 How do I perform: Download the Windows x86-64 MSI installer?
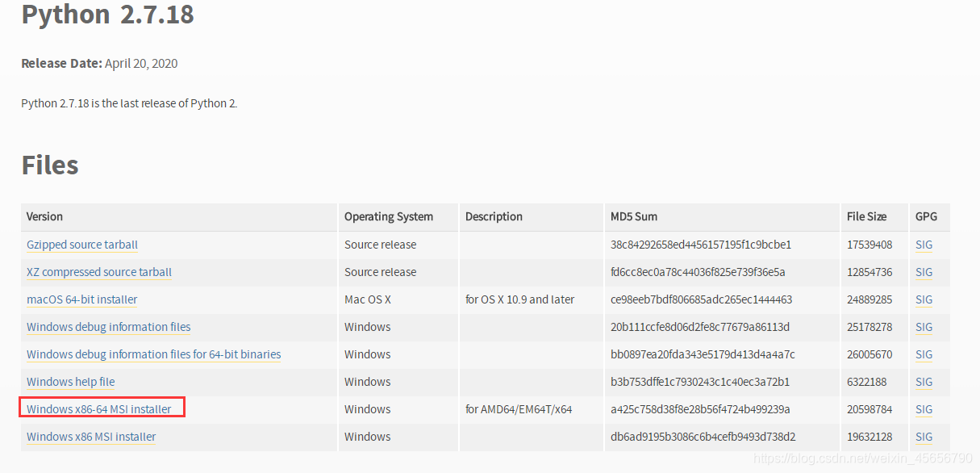pyautogui.click(x=99, y=409)
